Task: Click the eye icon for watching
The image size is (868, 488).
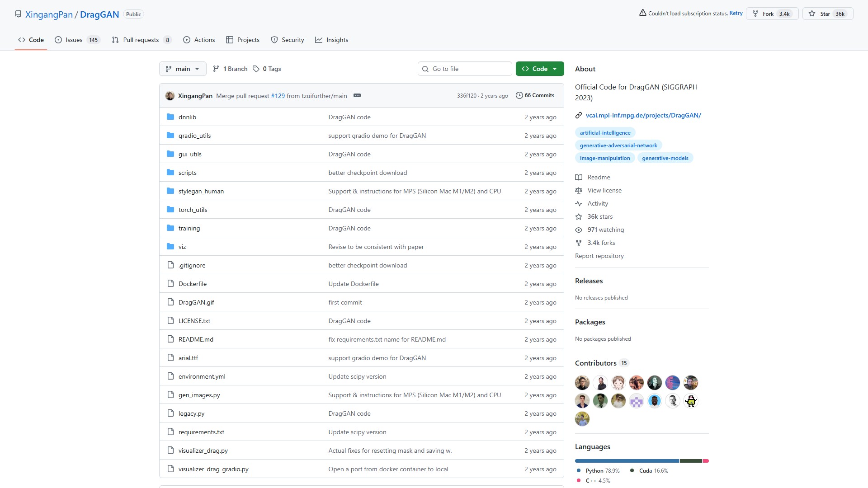Action: (x=579, y=230)
